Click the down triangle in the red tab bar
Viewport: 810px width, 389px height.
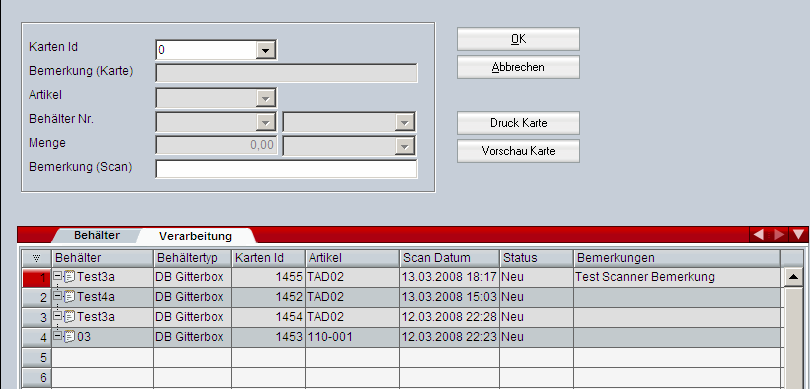pyautogui.click(x=799, y=235)
